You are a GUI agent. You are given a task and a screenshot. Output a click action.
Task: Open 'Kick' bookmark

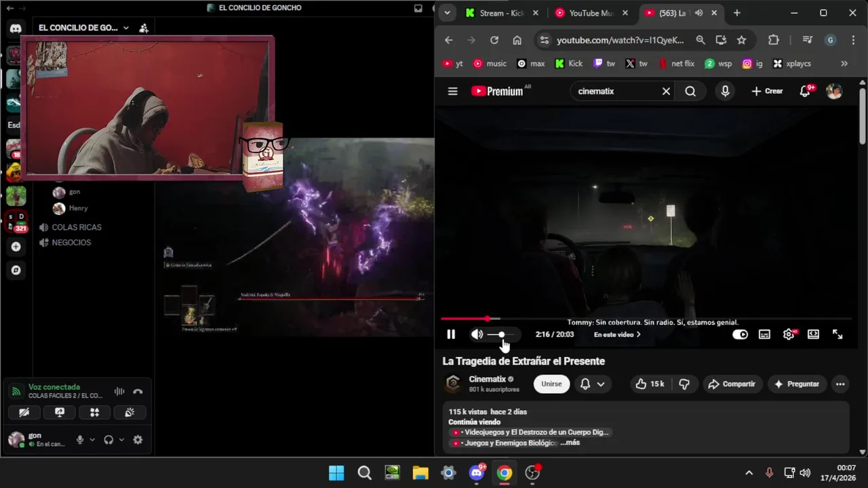pyautogui.click(x=568, y=64)
